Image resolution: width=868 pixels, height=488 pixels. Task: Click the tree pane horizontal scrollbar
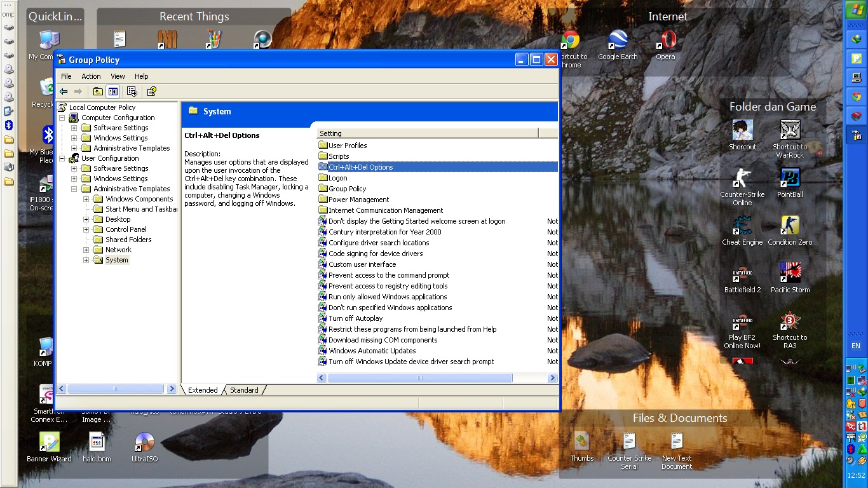pos(117,389)
